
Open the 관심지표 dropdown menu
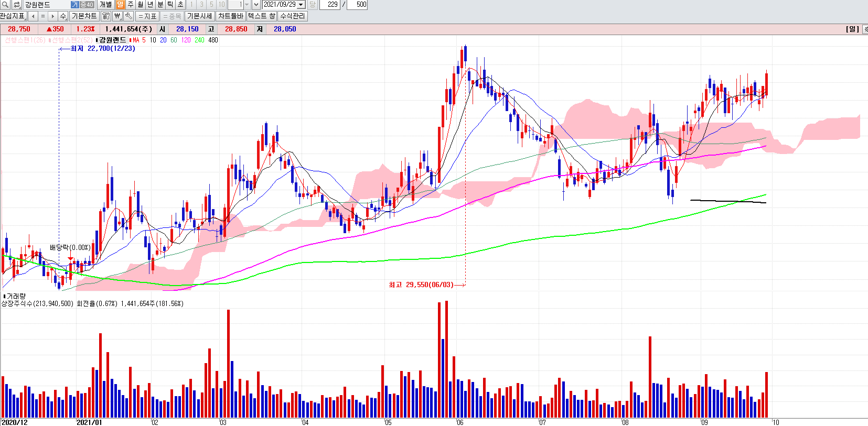click(13, 16)
